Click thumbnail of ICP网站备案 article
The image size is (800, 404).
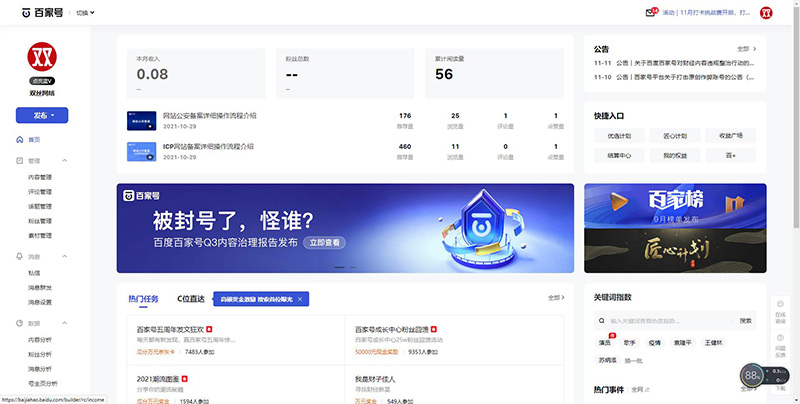pos(141,152)
